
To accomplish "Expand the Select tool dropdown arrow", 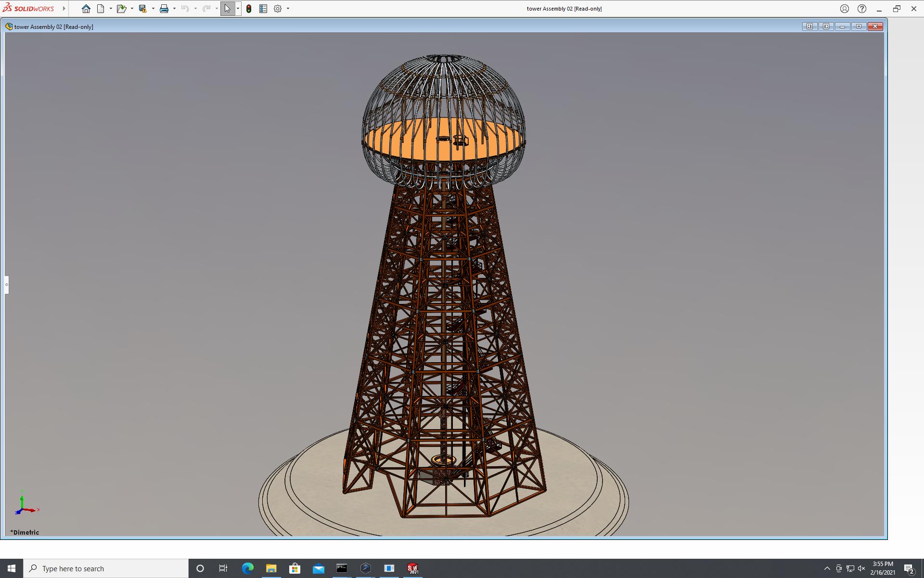I will point(238,9).
